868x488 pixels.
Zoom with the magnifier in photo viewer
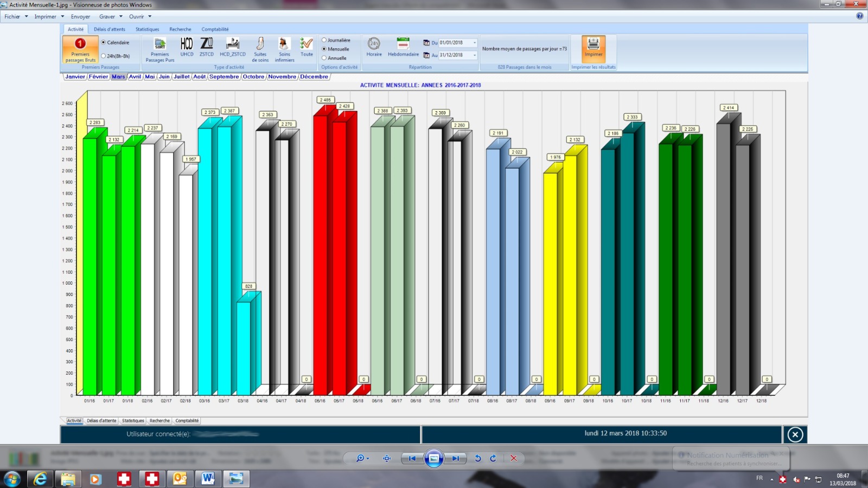click(360, 458)
